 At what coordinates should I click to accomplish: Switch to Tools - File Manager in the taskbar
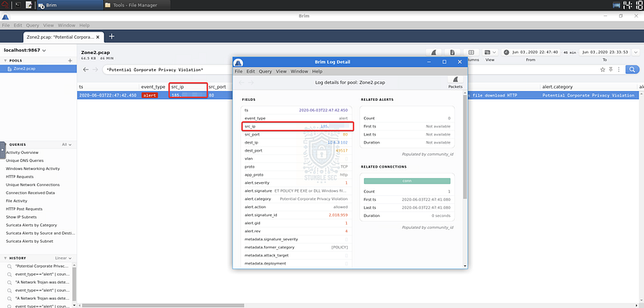click(136, 6)
